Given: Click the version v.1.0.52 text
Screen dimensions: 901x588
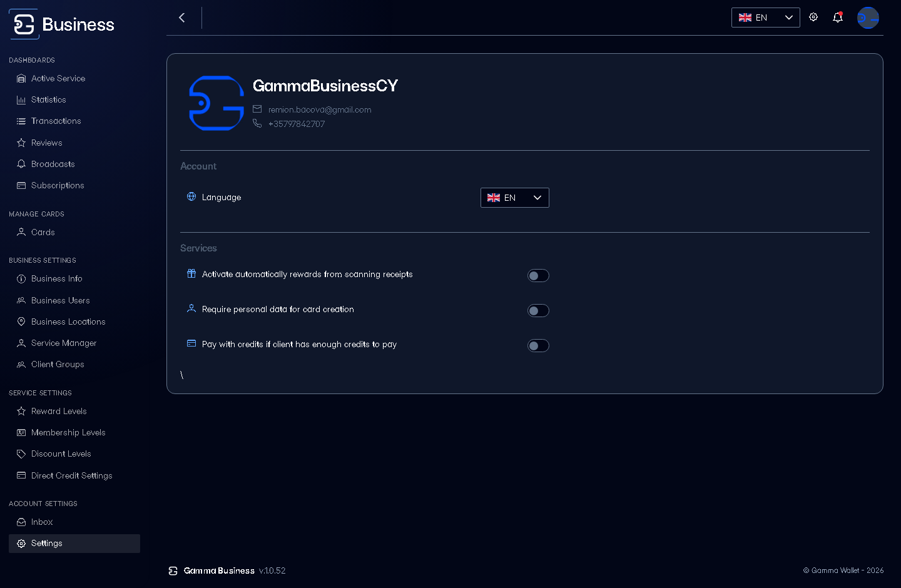Looking at the screenshot, I should point(272,570).
